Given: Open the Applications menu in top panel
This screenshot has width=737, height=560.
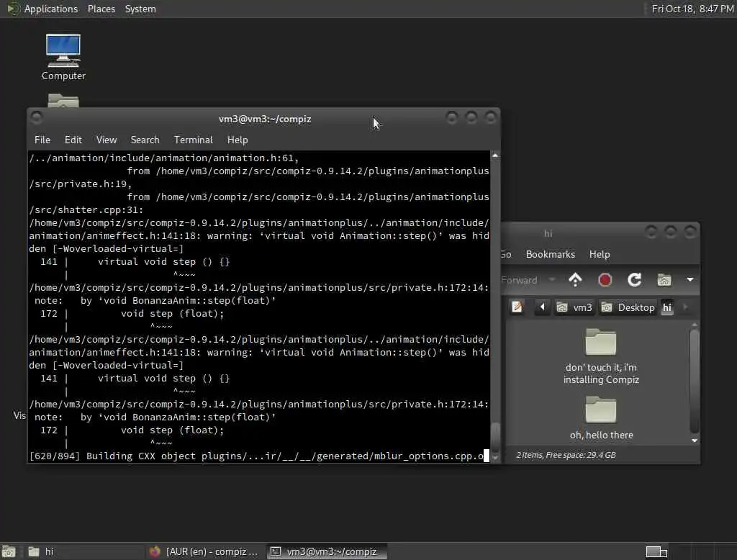Looking at the screenshot, I should (x=50, y=9).
